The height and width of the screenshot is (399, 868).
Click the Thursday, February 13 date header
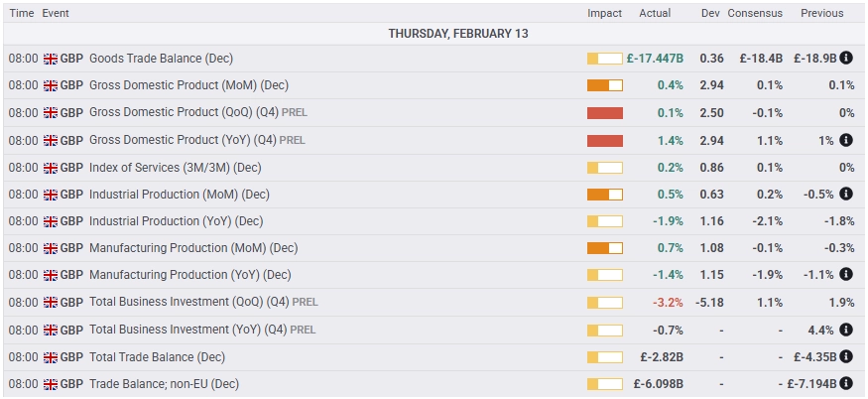point(458,34)
